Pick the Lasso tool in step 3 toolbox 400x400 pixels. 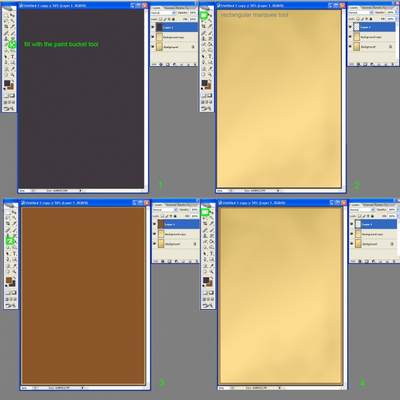pyautogui.click(x=8, y=218)
